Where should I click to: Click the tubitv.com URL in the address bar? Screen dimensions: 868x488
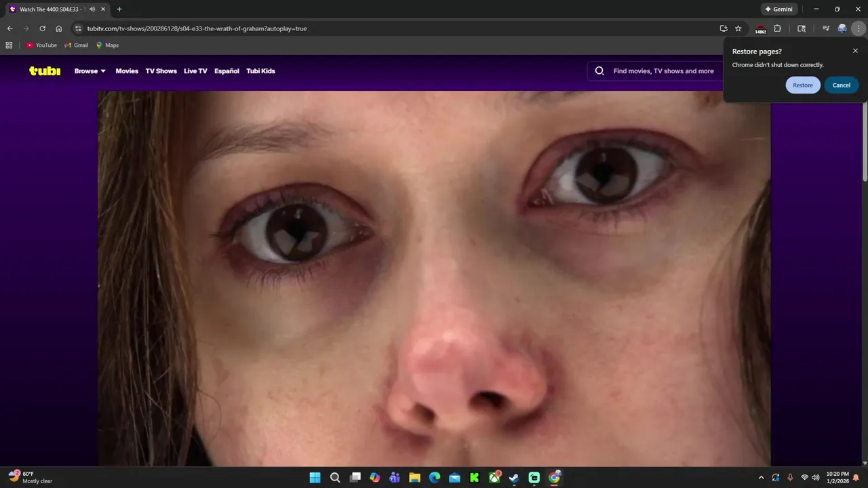point(197,28)
